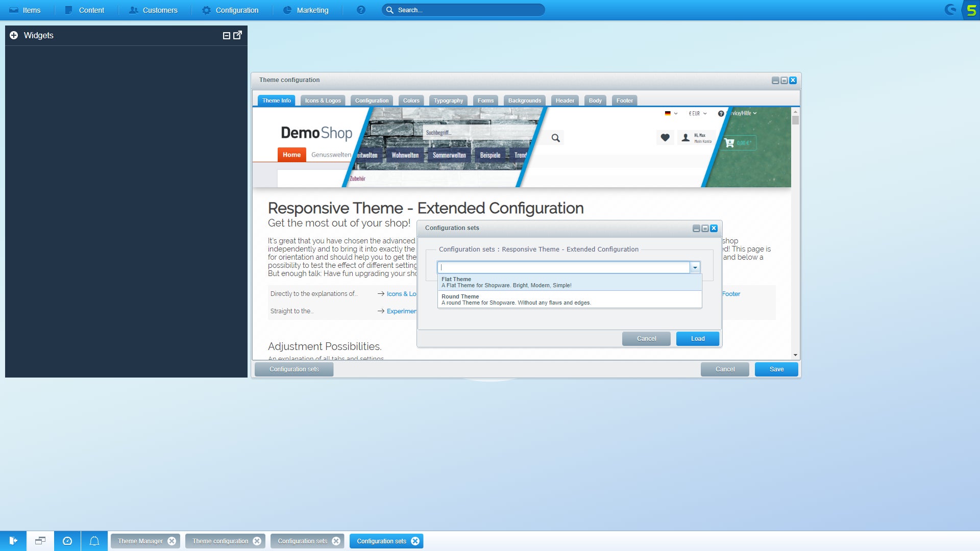Click the logout icon in taskbar
Viewport: 980px width, 551px height.
13,541
